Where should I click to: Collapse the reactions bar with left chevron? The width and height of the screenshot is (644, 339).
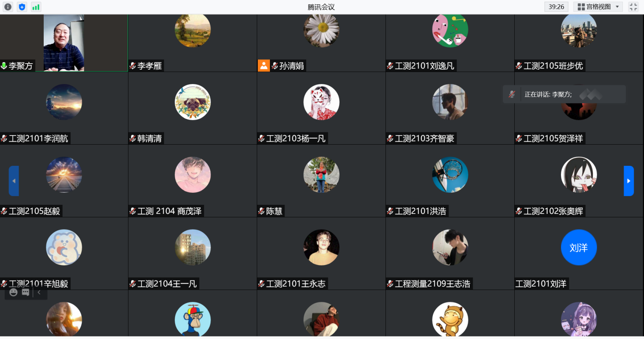39,292
